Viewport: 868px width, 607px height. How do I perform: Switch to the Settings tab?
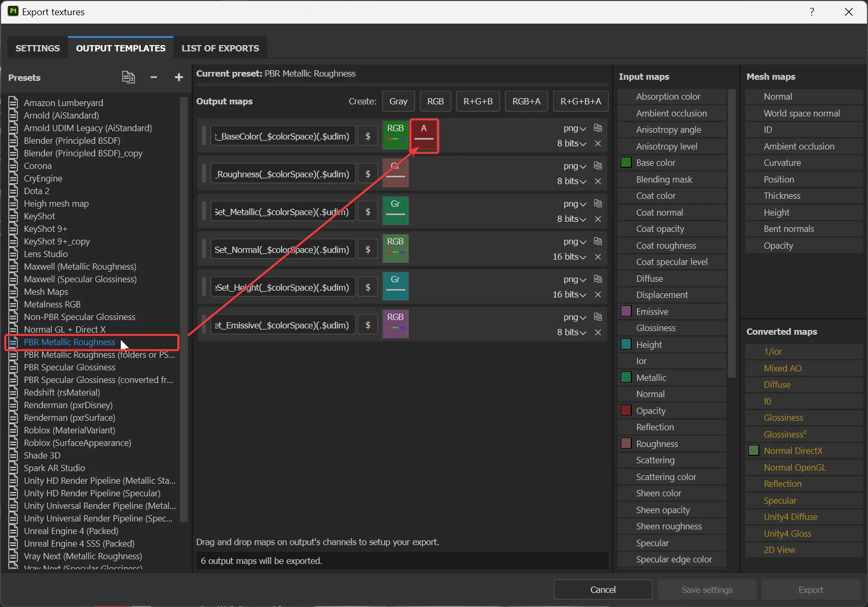tap(38, 48)
